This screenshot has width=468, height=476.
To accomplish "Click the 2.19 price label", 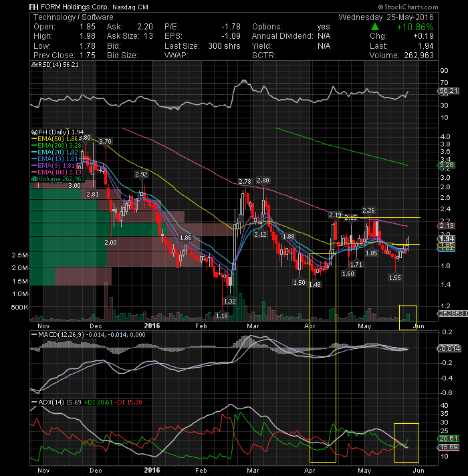I will (x=335, y=215).
